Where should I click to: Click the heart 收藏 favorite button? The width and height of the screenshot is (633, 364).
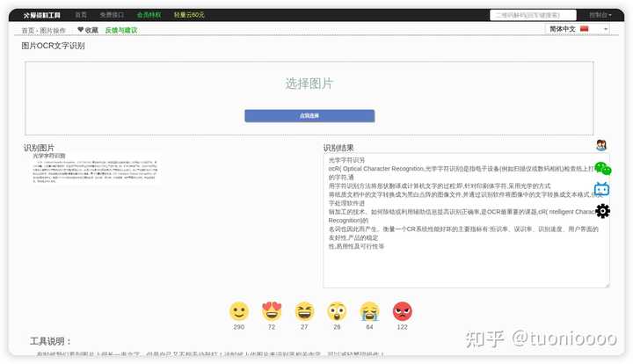tap(88, 30)
